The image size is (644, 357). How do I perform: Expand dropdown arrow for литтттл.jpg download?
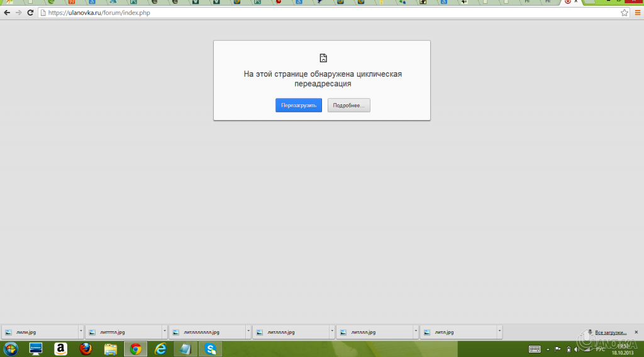click(x=164, y=331)
